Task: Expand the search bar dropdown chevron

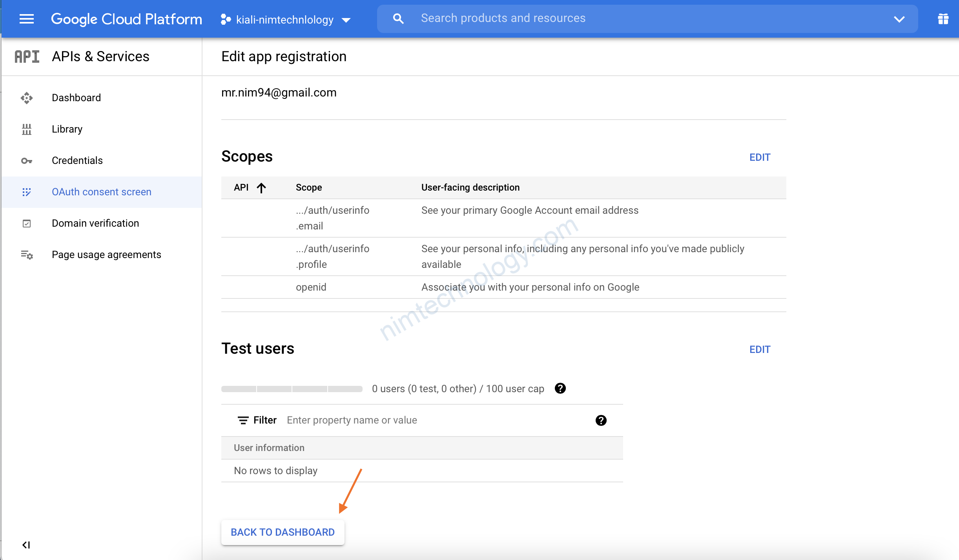Action: (x=899, y=19)
